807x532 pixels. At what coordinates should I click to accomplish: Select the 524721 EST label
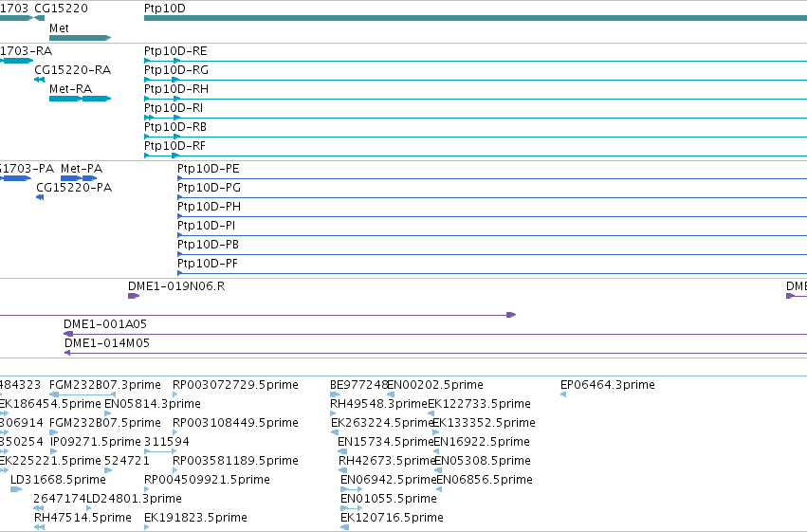click(127, 461)
